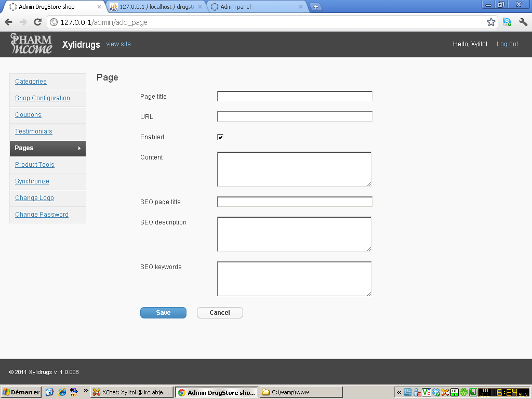Click the view site link
Screen dimensions: 532x399
pos(118,44)
